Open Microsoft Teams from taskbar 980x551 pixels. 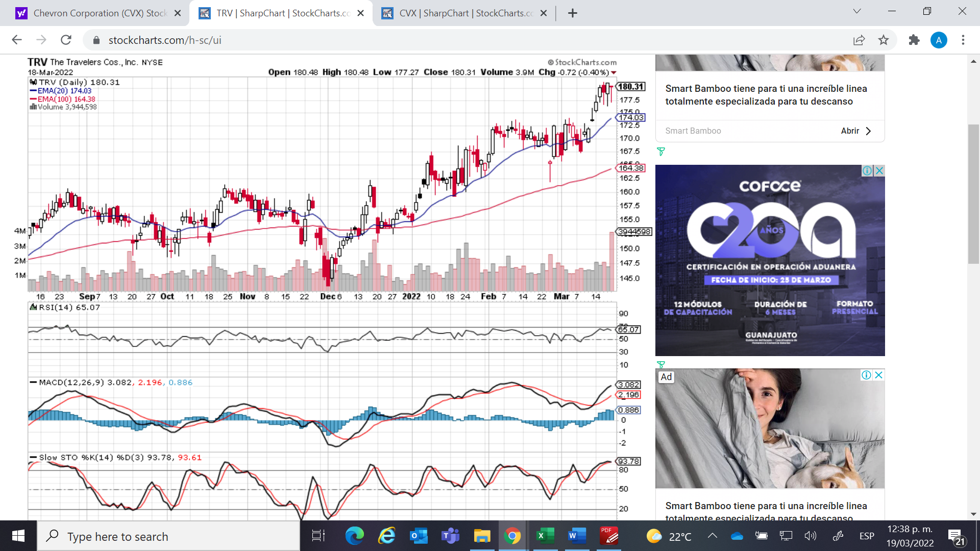point(450,536)
